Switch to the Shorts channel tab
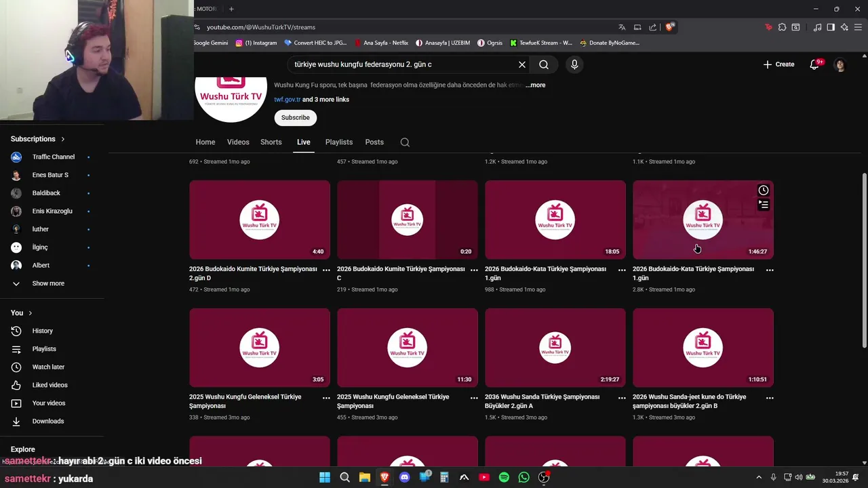 tap(271, 142)
